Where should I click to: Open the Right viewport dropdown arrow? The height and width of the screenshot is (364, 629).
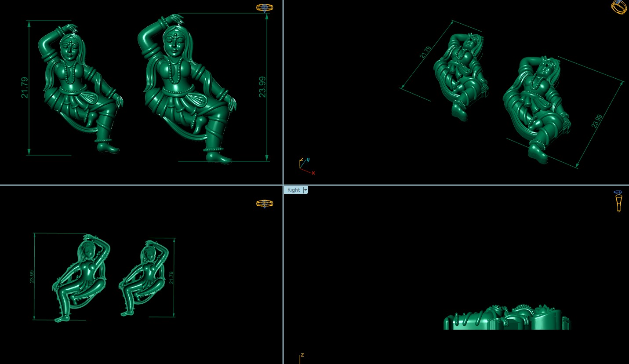305,190
